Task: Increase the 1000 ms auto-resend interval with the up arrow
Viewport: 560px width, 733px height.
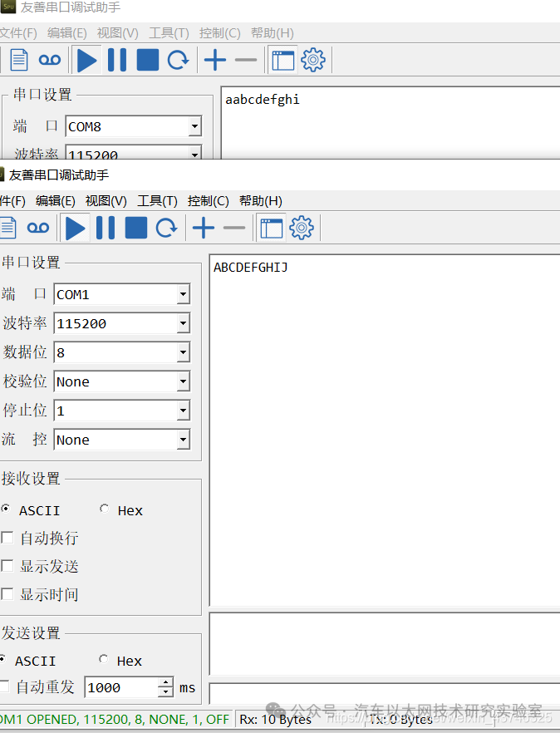Action: click(165, 682)
